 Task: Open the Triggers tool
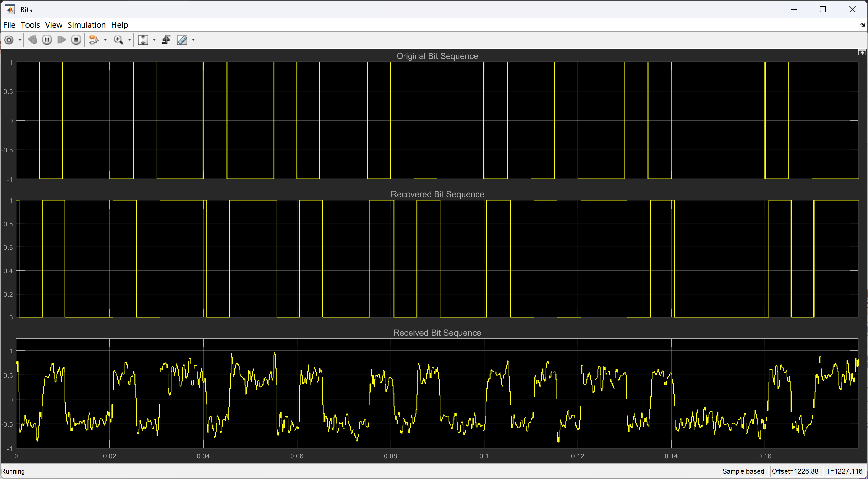(x=166, y=40)
